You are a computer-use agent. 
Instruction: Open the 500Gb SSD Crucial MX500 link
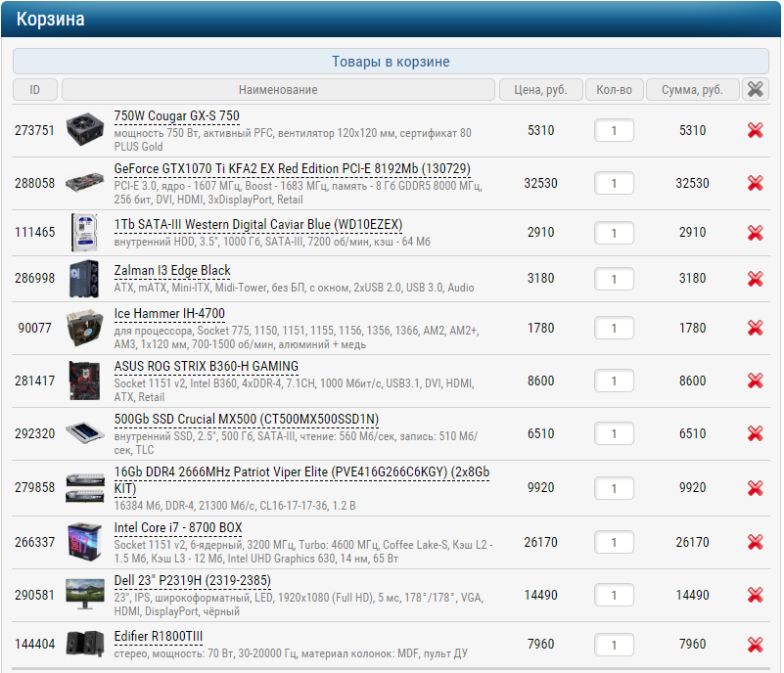click(247, 420)
